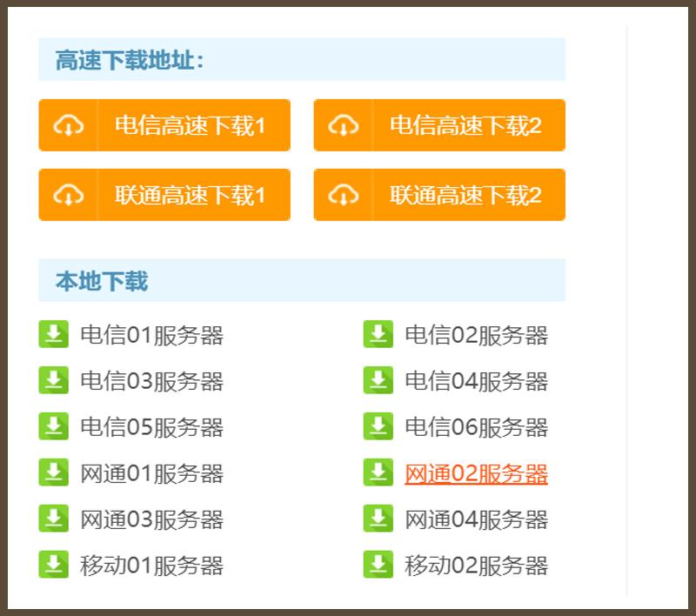Click the 联通高速下载2 button

[439, 194]
